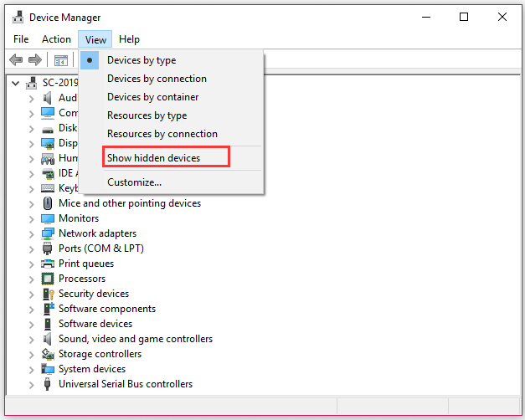Close the open View menu
The height and width of the screenshot is (420, 525).
point(95,39)
